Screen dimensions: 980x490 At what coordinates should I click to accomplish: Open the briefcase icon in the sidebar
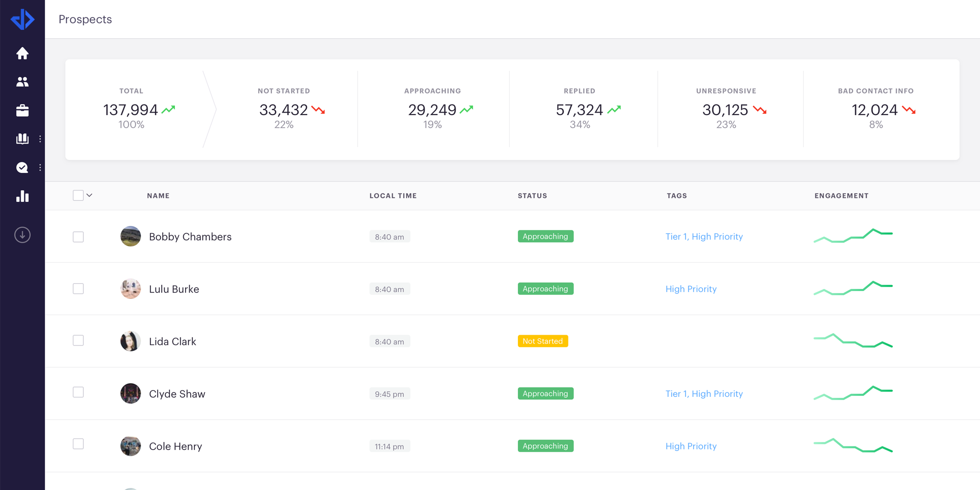[x=22, y=110]
